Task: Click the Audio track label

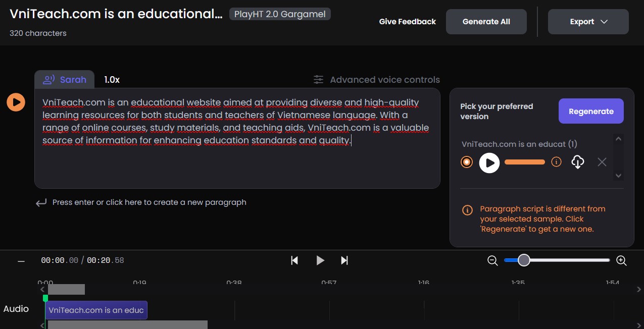Action: click(x=16, y=309)
